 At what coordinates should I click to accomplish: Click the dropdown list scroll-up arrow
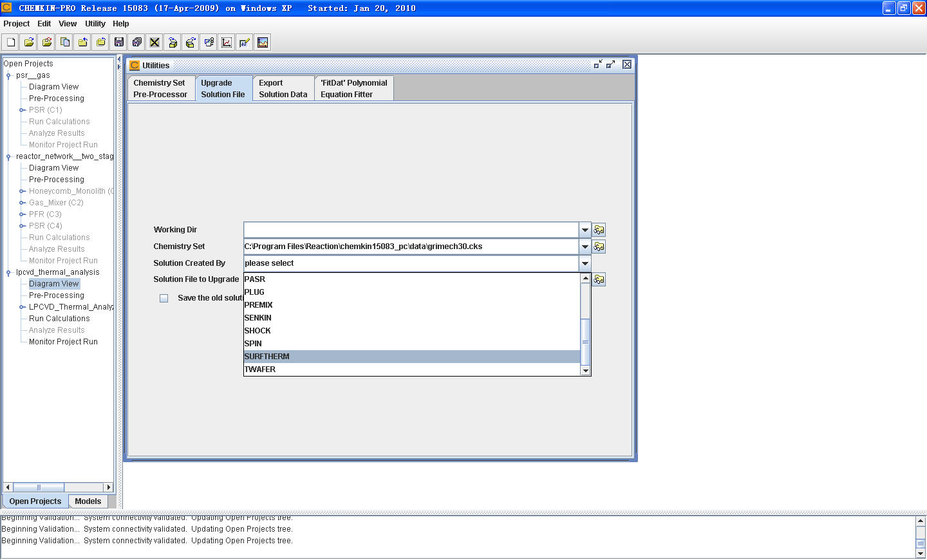585,278
